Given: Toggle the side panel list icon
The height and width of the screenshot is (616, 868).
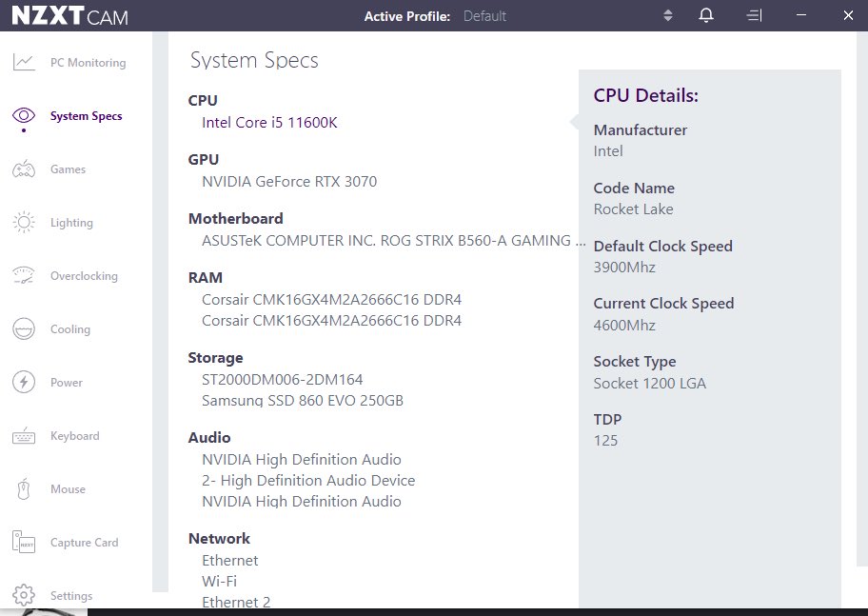Looking at the screenshot, I should [755, 15].
